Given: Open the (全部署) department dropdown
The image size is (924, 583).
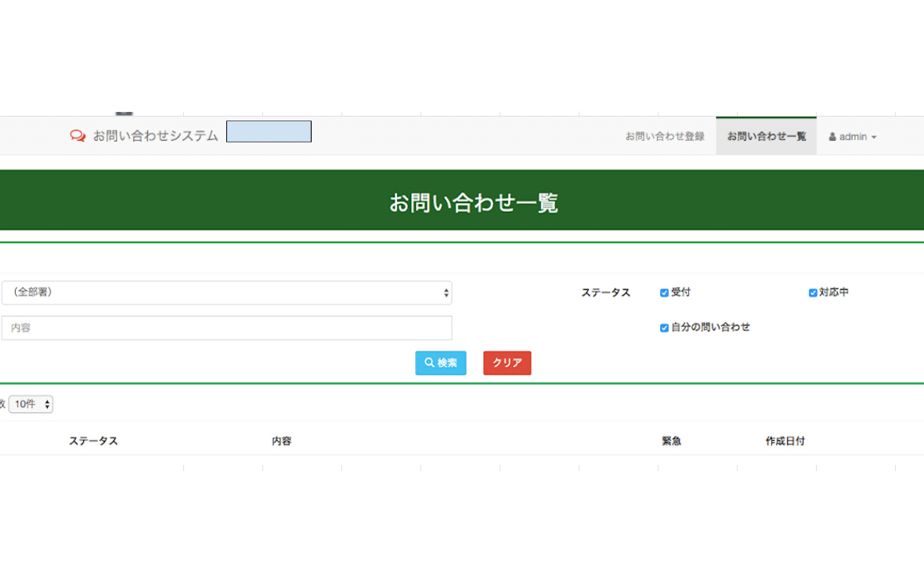Looking at the screenshot, I should point(227,293).
